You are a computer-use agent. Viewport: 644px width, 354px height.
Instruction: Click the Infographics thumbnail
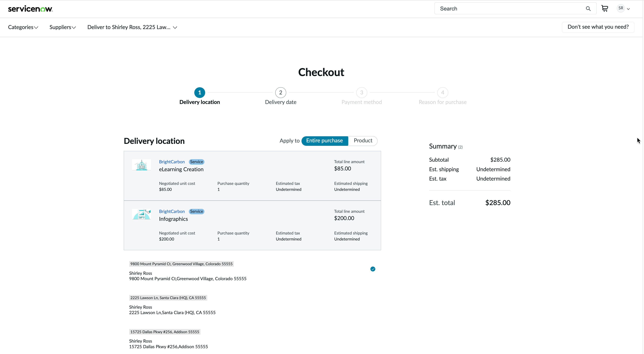142,214
